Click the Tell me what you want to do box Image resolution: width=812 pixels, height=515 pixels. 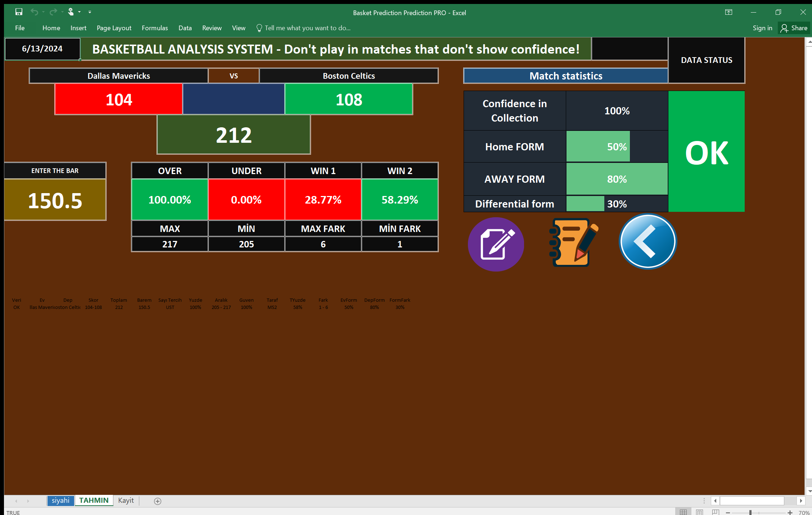pyautogui.click(x=307, y=28)
